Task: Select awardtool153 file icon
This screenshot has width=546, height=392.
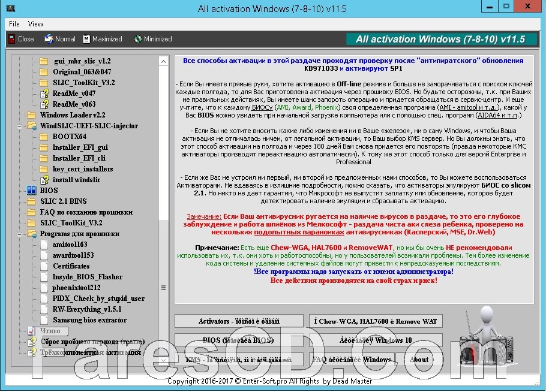Action: coord(44,255)
